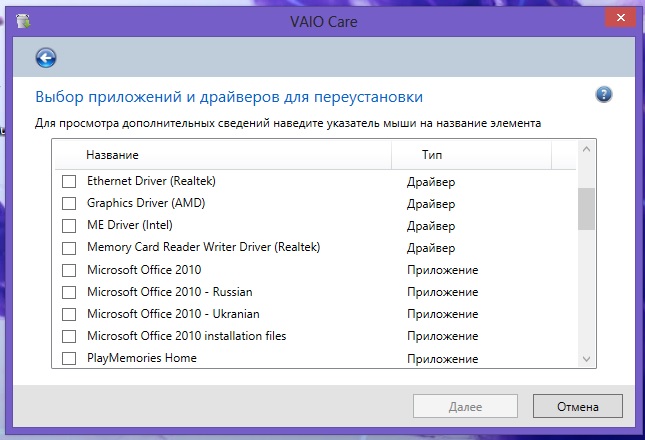Click Microsoft Office 2010 installation files text
Image resolution: width=645 pixels, height=440 pixels.
[x=186, y=336]
